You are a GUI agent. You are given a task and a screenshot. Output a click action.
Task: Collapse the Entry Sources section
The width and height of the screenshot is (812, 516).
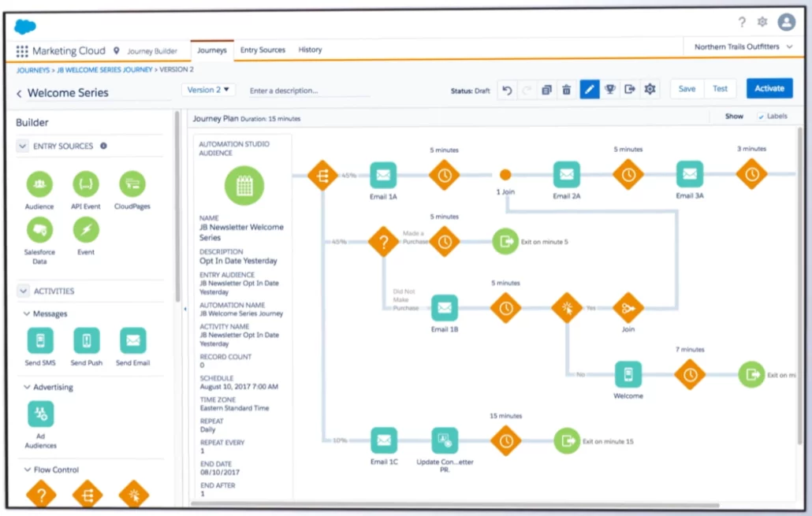click(22, 146)
